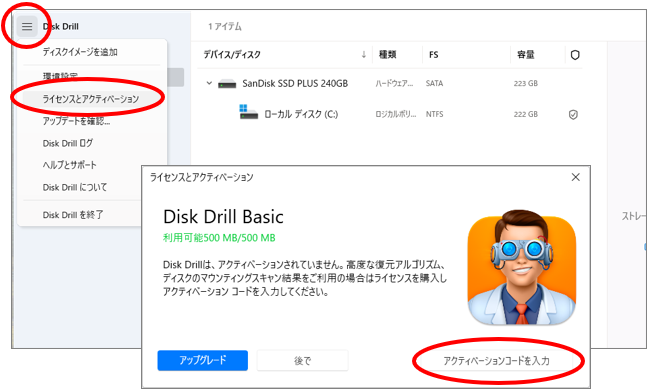This screenshot has height=392, width=650.
Task: Click the FS column header
Action: [x=434, y=55]
